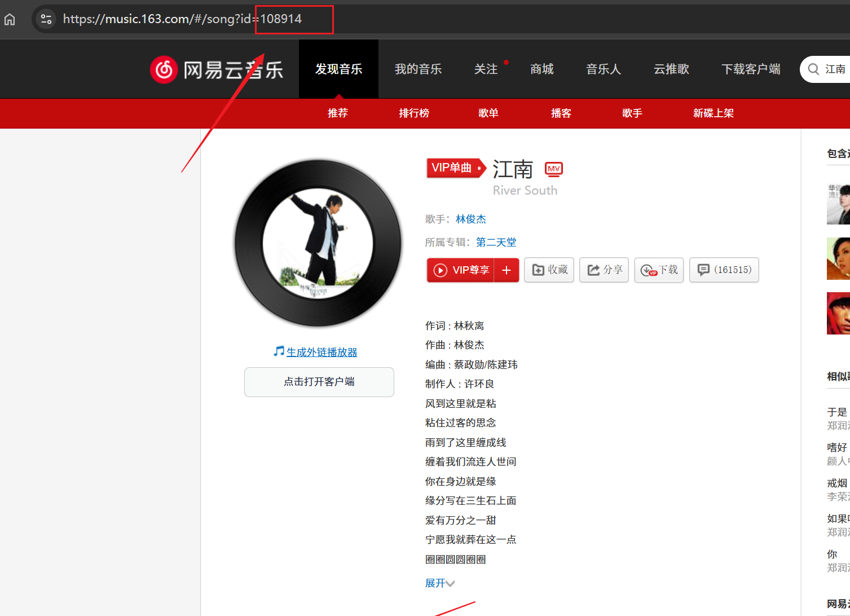The height and width of the screenshot is (616, 850).
Task: Expand lyrics with 展开
Action: point(440,583)
